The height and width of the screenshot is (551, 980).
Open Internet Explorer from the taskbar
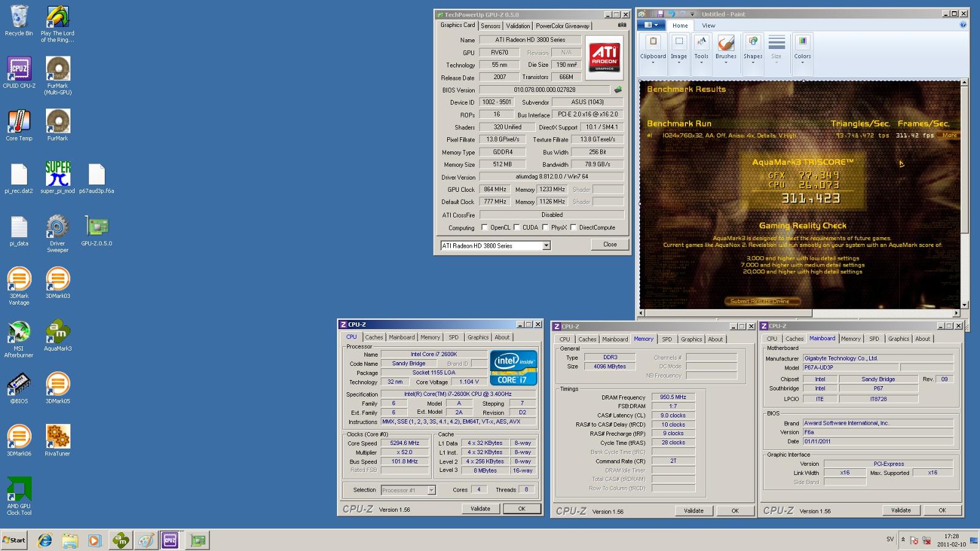click(x=44, y=541)
